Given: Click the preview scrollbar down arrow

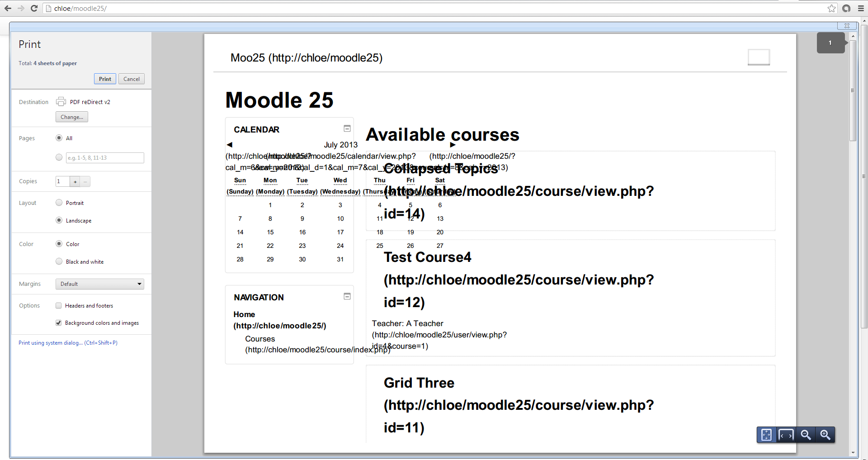Looking at the screenshot, I should 853,452.
